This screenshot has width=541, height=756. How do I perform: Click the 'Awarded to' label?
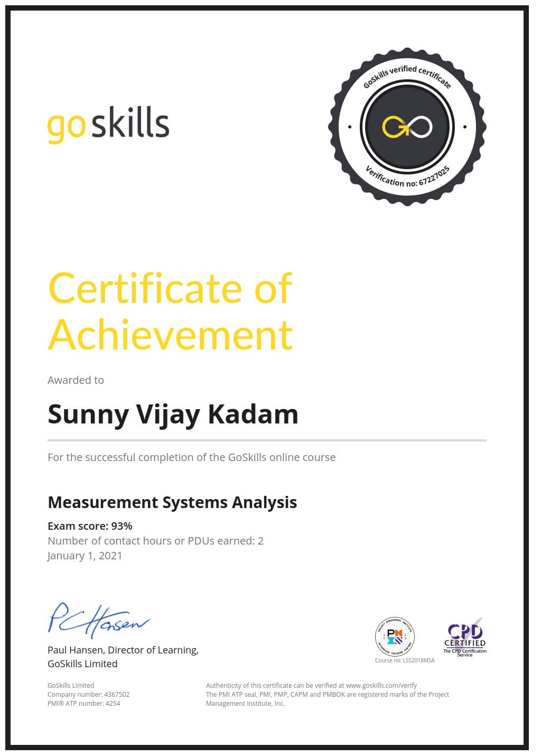point(76,380)
